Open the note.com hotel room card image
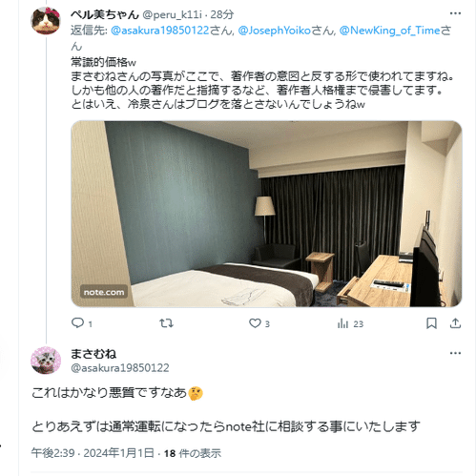This screenshot has width=476, height=476. pyautogui.click(x=266, y=214)
